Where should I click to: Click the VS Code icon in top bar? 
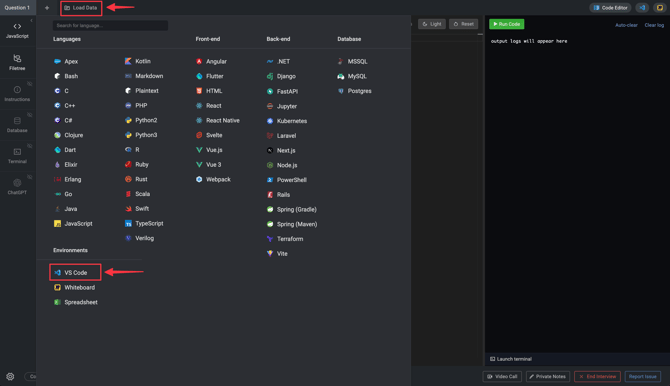(642, 8)
